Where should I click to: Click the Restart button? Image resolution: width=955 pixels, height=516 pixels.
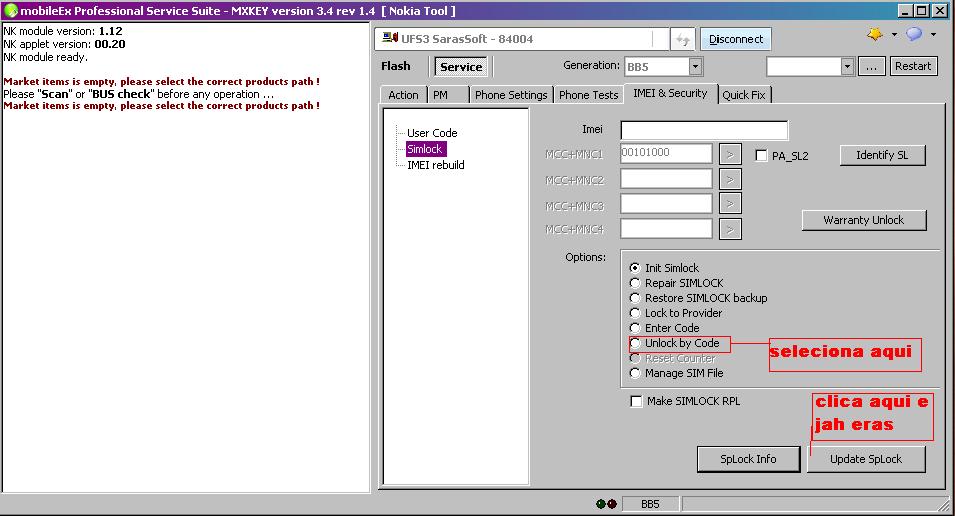[x=913, y=66]
